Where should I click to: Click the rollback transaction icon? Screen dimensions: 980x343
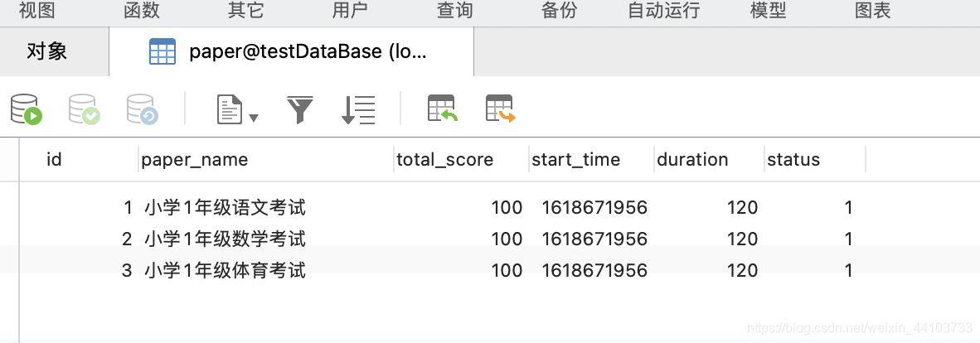[142, 109]
